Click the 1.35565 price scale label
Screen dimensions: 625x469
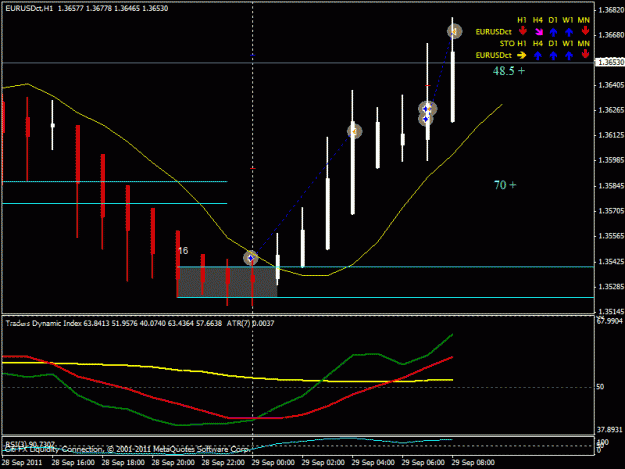(x=611, y=236)
